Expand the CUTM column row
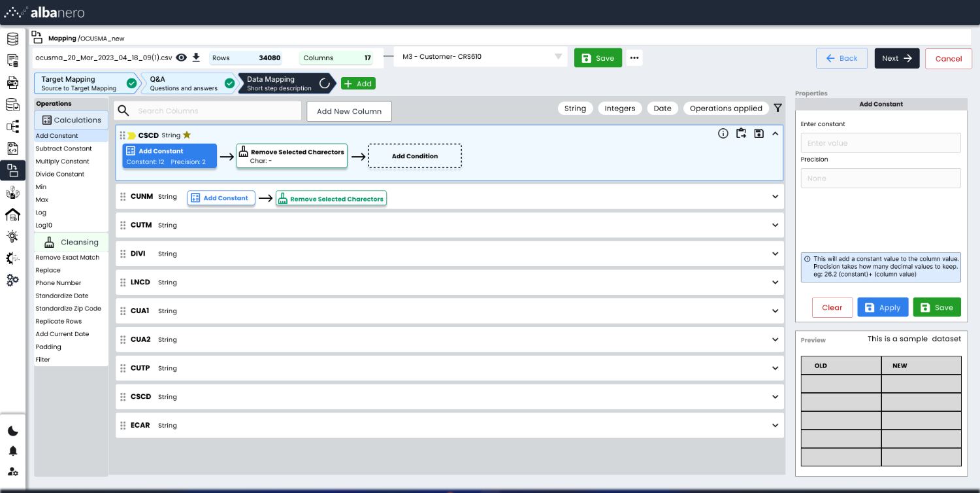980x493 pixels. (x=776, y=225)
